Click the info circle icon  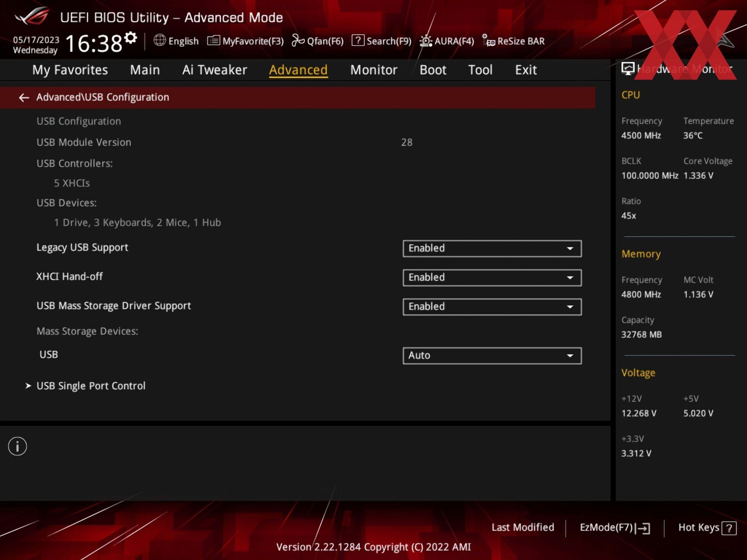click(x=18, y=446)
